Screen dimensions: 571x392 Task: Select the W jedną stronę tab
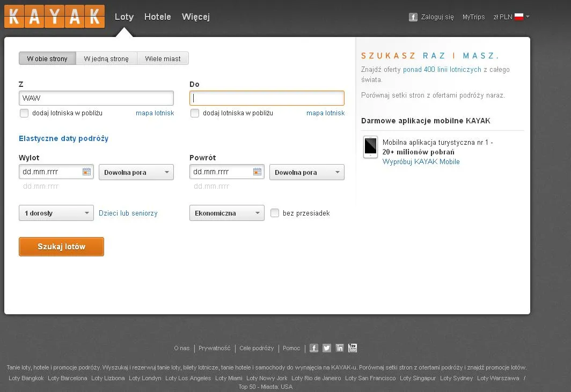(106, 58)
